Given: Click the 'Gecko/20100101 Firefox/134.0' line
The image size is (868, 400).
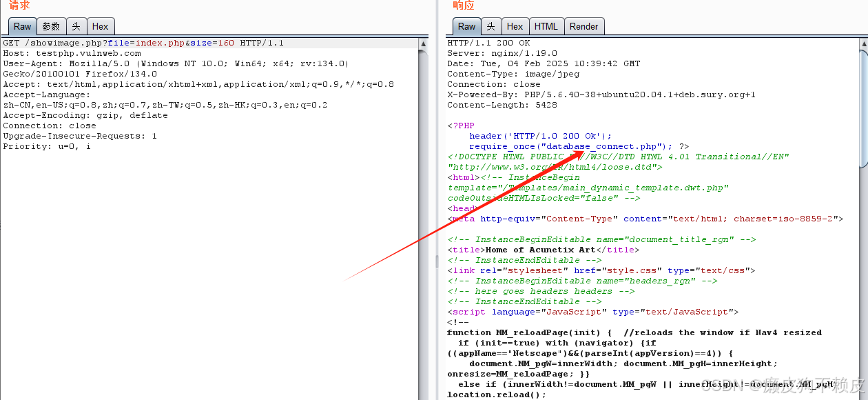Looking at the screenshot, I should point(80,74).
